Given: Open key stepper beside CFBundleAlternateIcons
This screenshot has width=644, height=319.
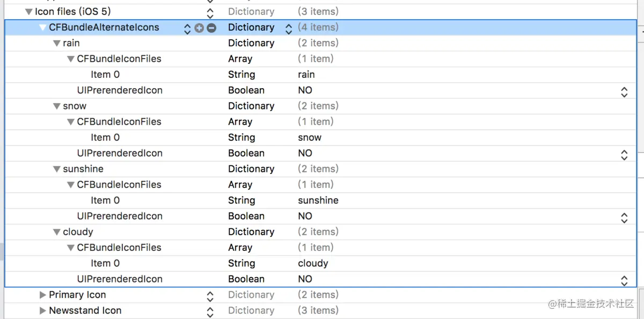Looking at the screenshot, I should (187, 28).
